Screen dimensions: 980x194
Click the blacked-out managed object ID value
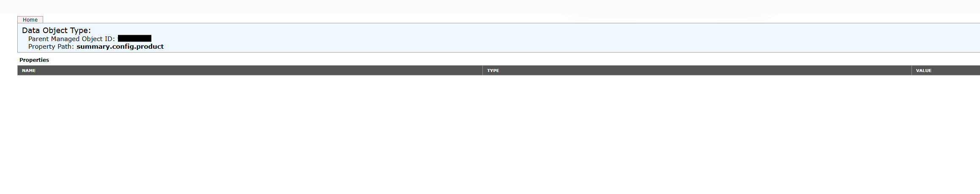[134, 39]
